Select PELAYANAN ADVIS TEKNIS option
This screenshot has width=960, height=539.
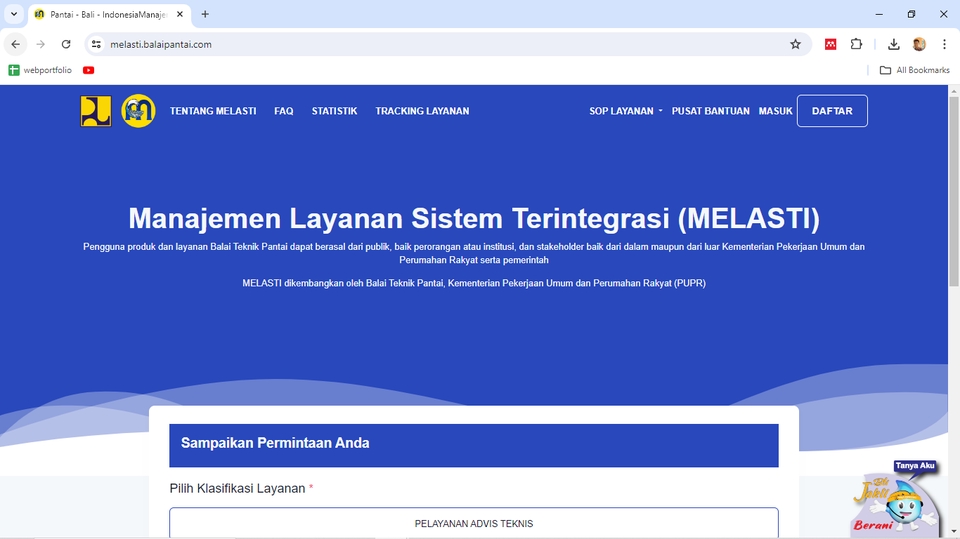click(x=474, y=523)
